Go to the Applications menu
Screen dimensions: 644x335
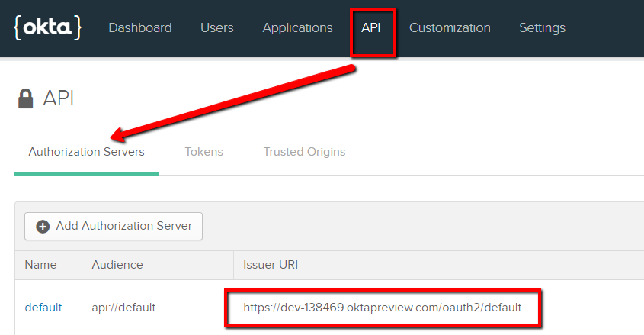tap(297, 28)
